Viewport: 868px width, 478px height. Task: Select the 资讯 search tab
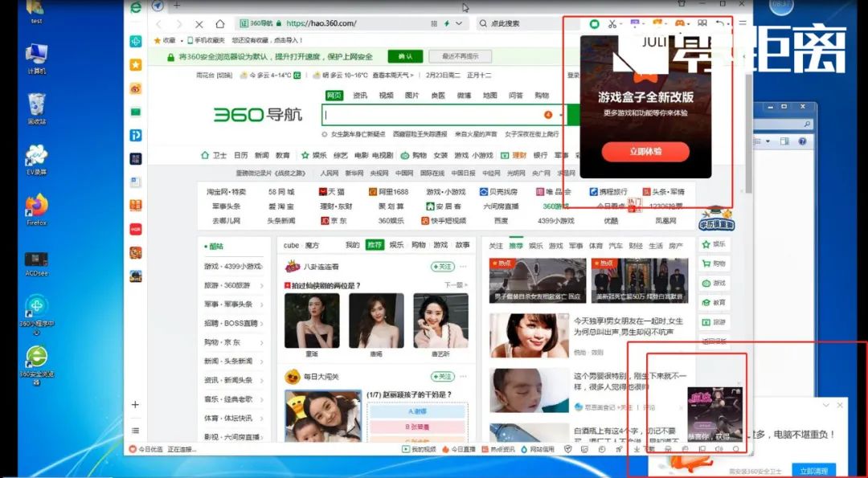point(360,95)
